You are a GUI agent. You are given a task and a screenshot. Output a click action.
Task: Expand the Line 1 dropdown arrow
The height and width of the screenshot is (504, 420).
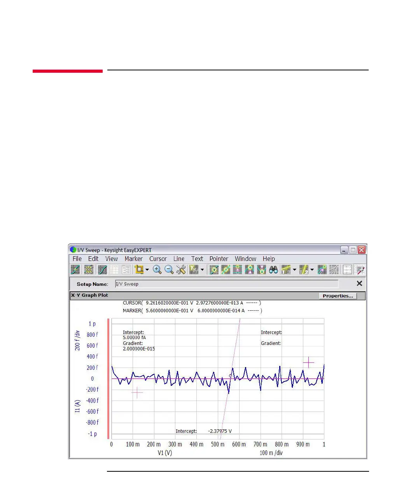(294, 270)
